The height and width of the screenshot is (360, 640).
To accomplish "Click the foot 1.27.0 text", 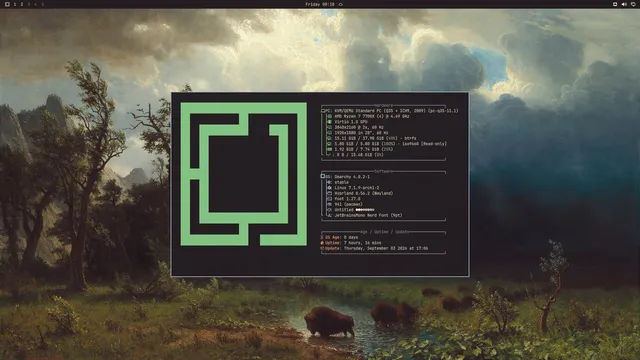I will 347,199.
